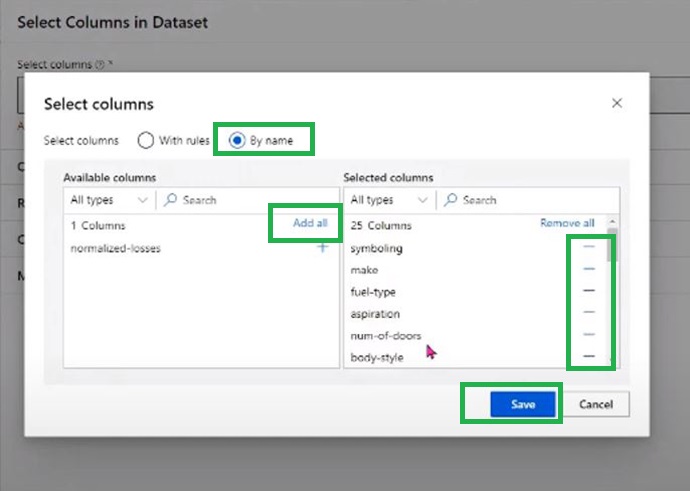Remove body-style using its minus icon
The image size is (690, 491).
589,357
